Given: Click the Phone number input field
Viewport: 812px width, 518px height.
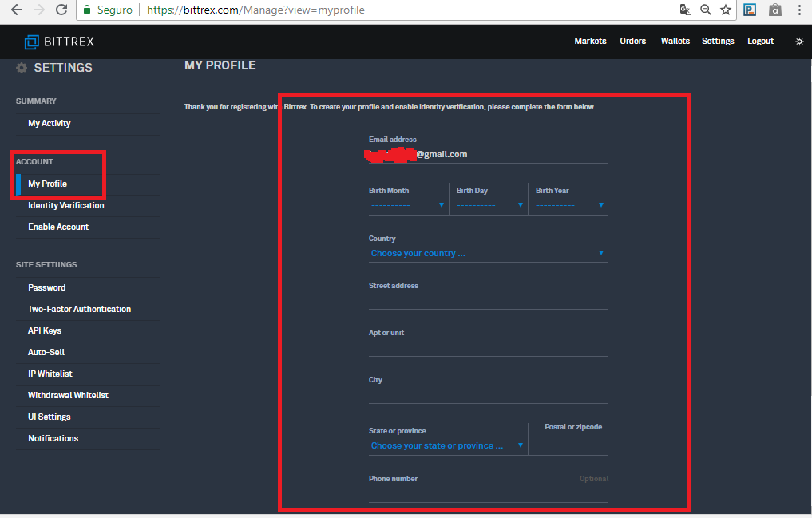Looking at the screenshot, I should point(488,494).
